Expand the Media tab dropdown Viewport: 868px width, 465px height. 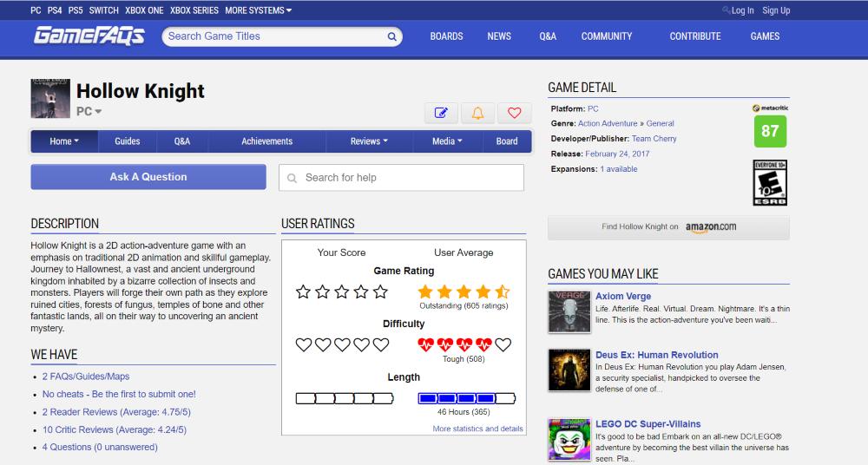447,141
